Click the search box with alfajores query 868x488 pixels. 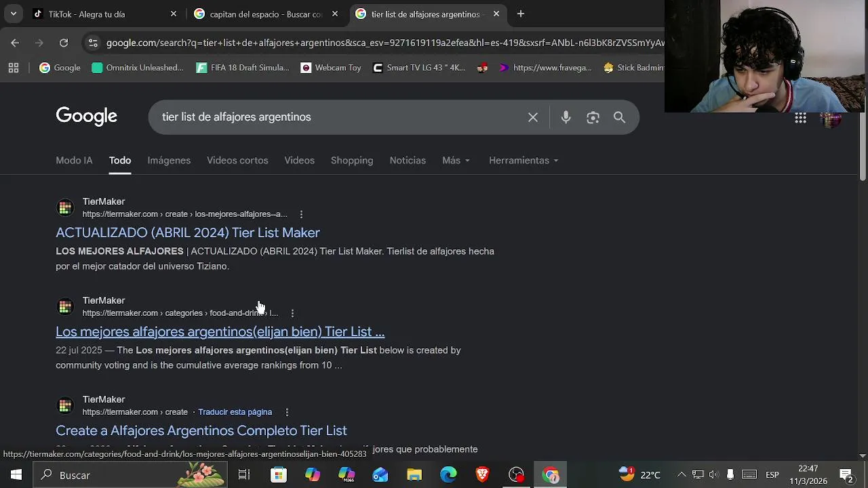click(339, 117)
